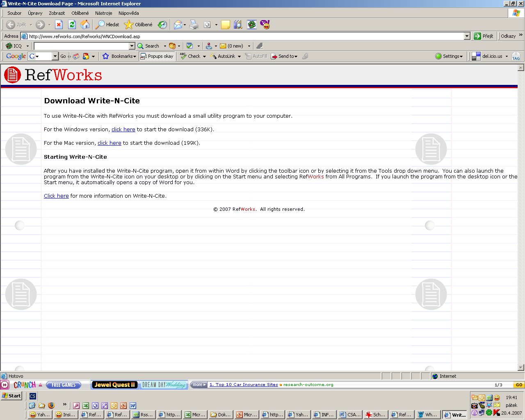525x420 pixels.
Task: Open the Soubor menu
Action: [14, 13]
